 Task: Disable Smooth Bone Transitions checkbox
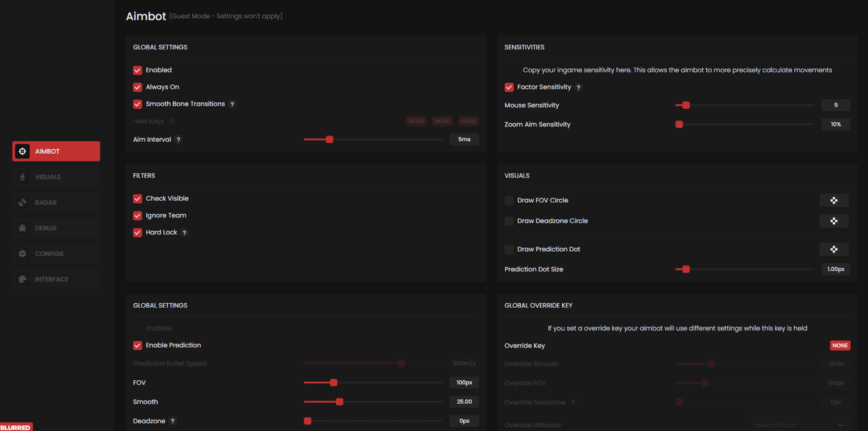pyautogui.click(x=137, y=104)
